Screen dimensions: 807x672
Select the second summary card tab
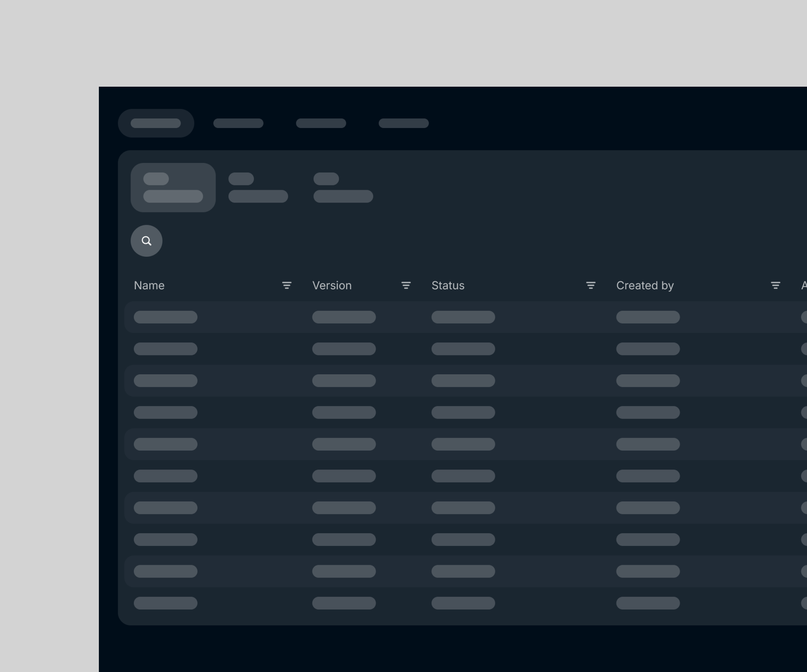[258, 187]
